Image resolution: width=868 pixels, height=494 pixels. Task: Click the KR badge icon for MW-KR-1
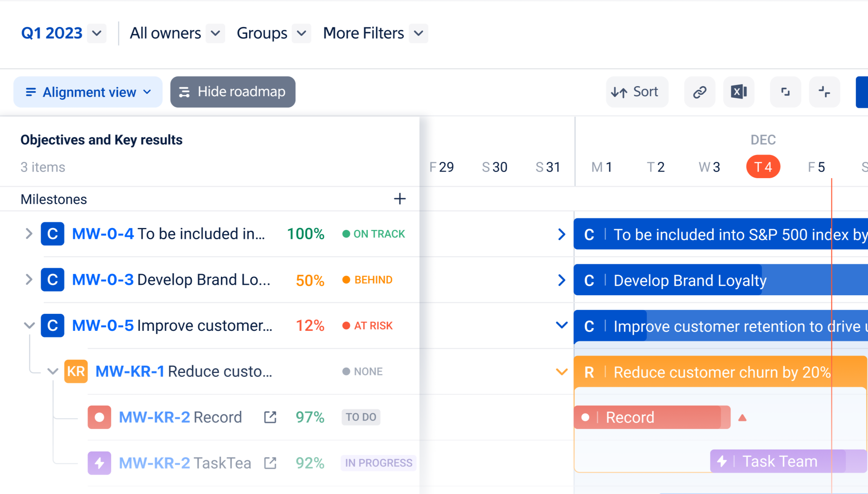click(x=76, y=371)
